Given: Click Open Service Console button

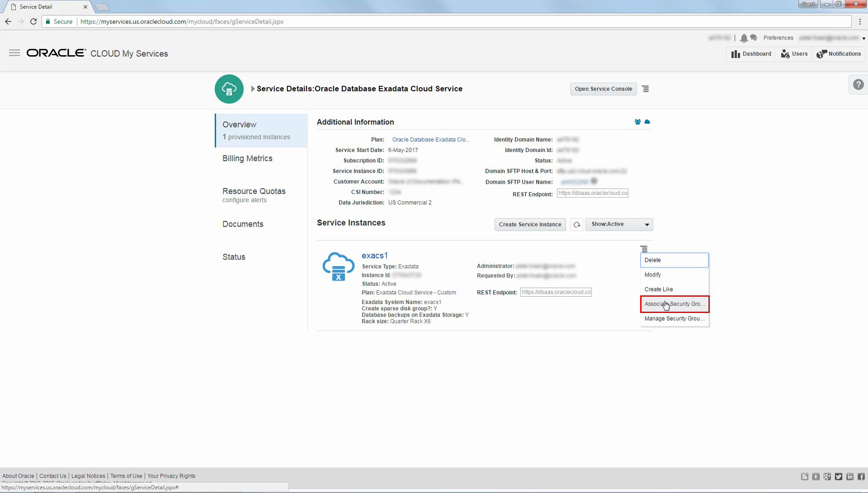Looking at the screenshot, I should click(x=604, y=89).
